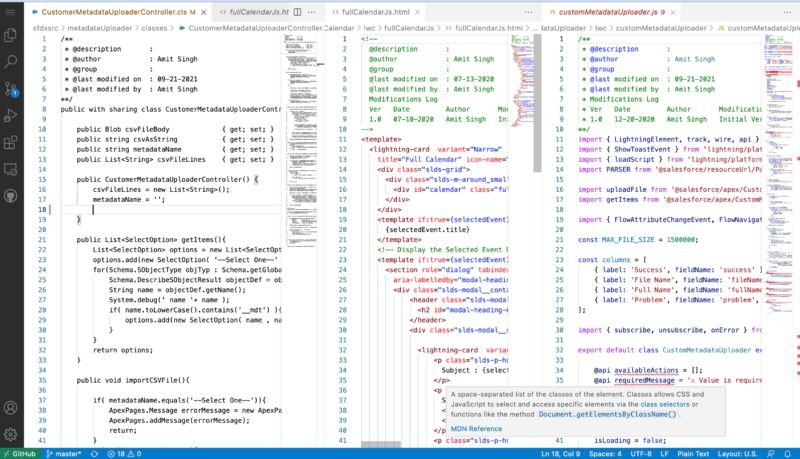Click Ln 18, Col 9 go-to-line indicator

pyautogui.click(x=560, y=453)
